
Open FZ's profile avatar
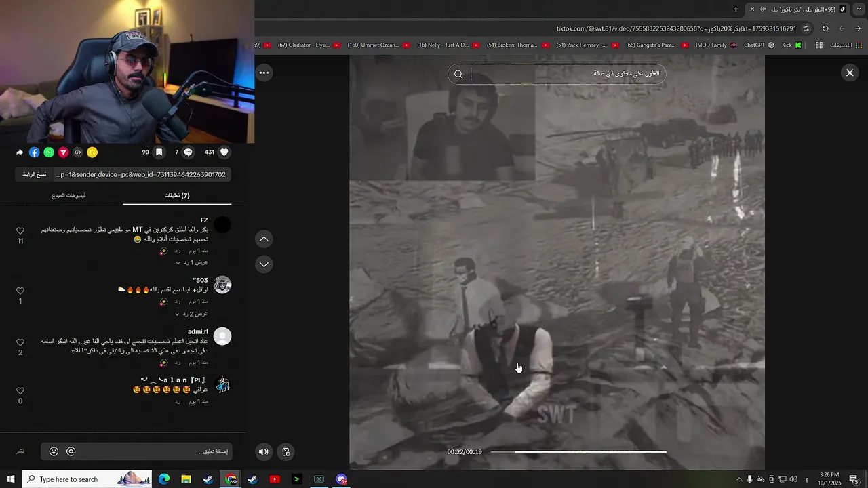pos(222,225)
